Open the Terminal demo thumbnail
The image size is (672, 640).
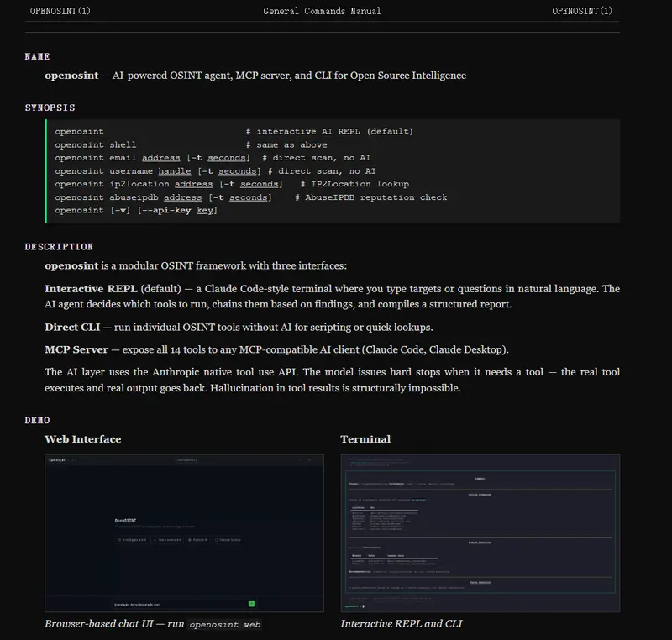[x=480, y=532]
